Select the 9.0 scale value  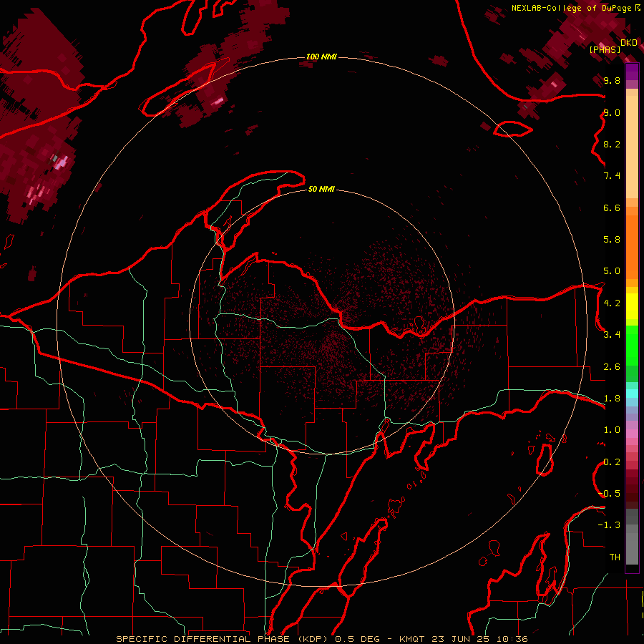pos(612,113)
